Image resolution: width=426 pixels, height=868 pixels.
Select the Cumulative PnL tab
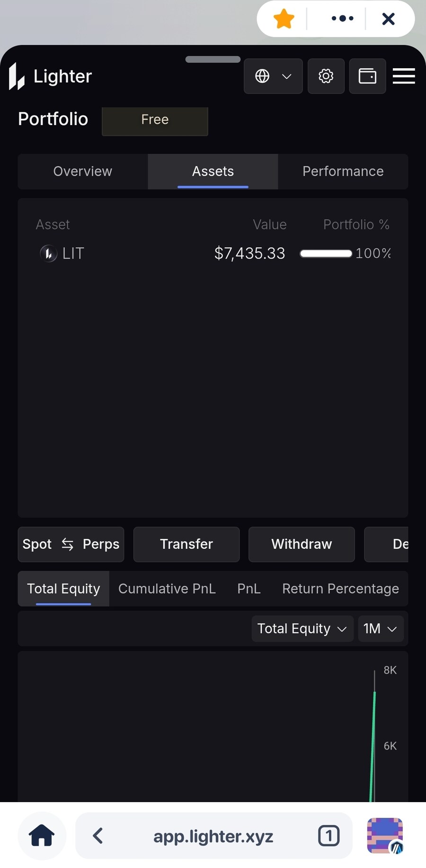coord(167,589)
